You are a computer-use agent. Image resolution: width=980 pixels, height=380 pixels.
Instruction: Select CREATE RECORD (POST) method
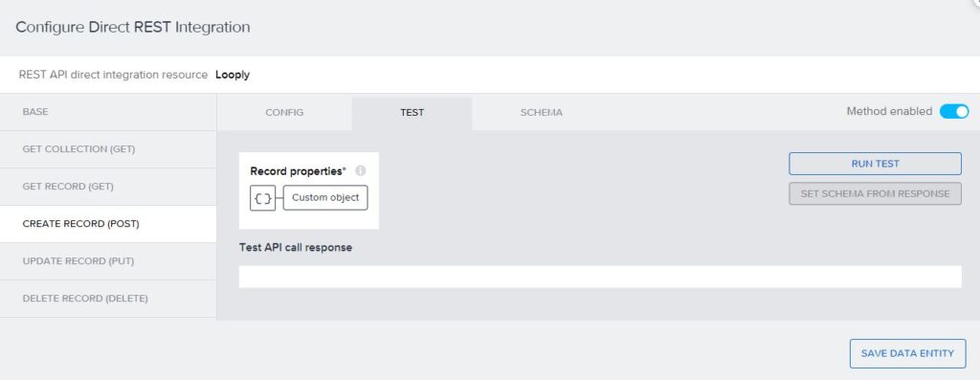tap(108, 224)
